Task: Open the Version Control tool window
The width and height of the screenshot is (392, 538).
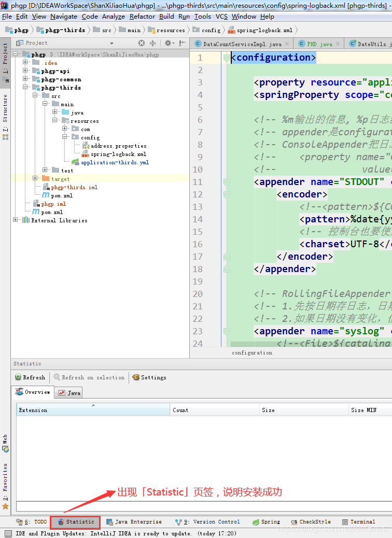Action: (207, 522)
